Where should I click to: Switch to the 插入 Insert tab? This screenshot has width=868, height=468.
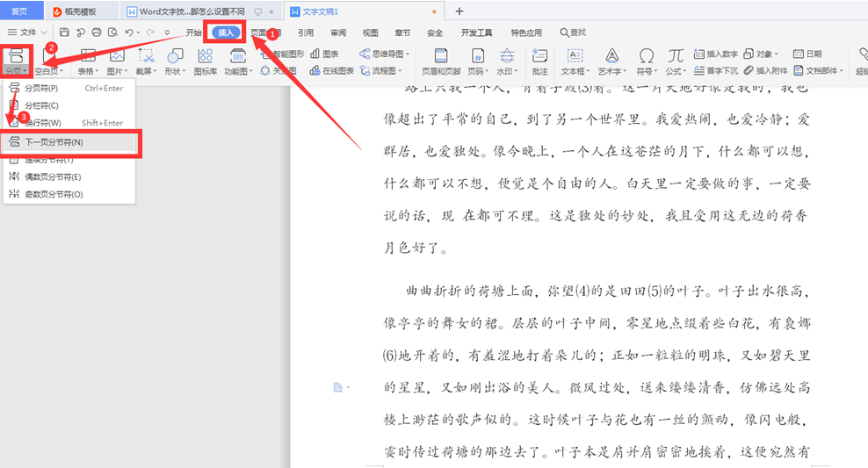226,32
